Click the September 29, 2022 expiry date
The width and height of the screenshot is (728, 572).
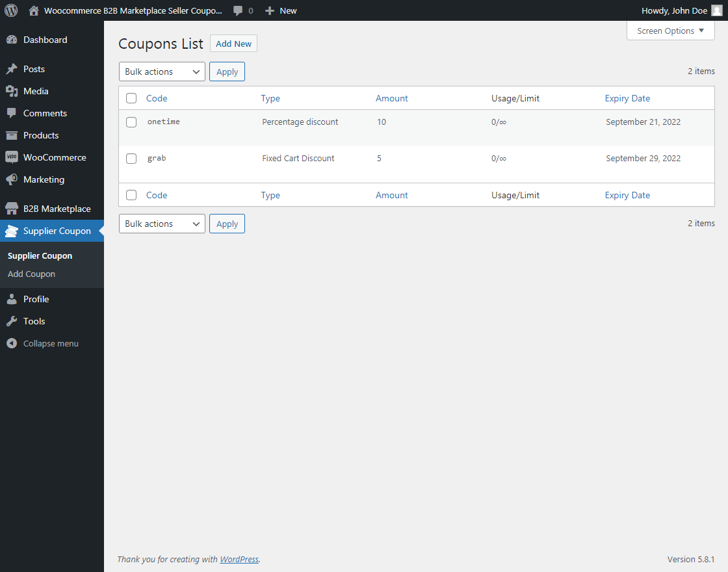pos(643,159)
